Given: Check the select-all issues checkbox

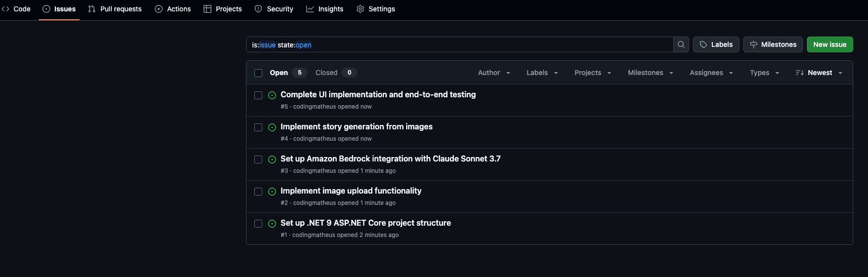Looking at the screenshot, I should 258,73.
